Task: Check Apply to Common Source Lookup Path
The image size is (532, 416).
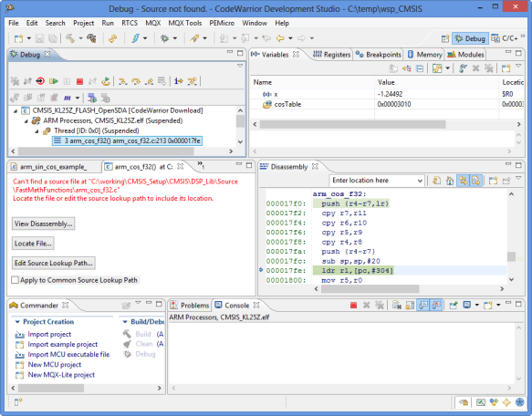Action: (15, 280)
